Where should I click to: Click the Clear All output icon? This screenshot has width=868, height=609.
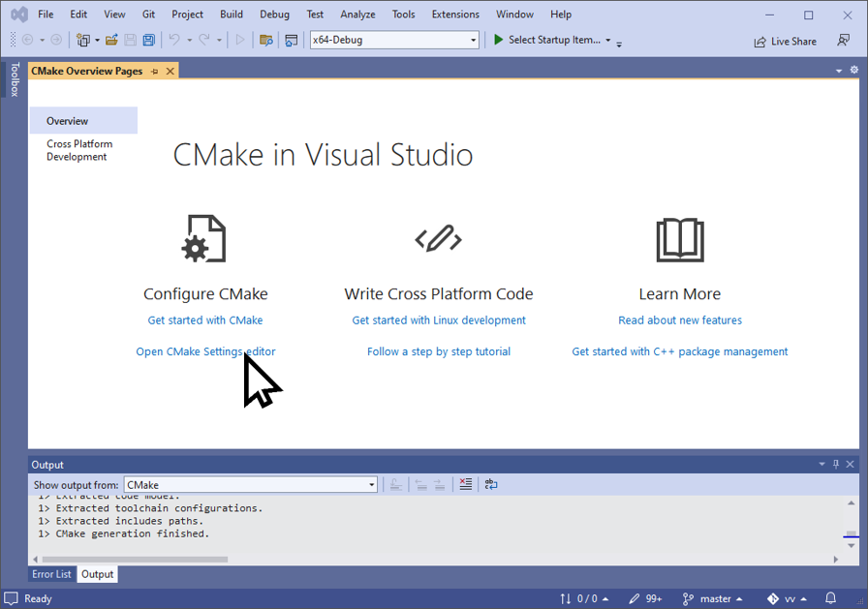tap(466, 484)
